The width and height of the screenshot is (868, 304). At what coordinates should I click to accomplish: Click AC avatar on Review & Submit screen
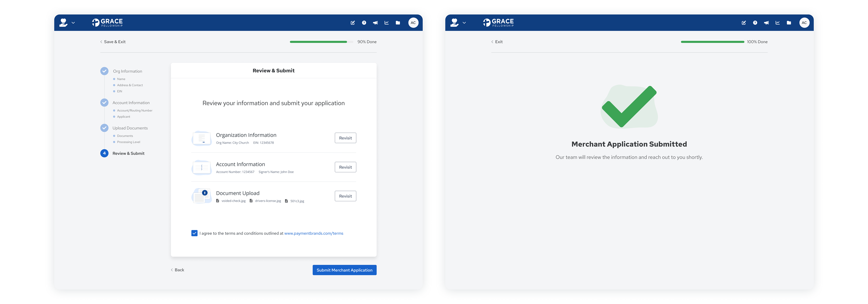(x=413, y=23)
